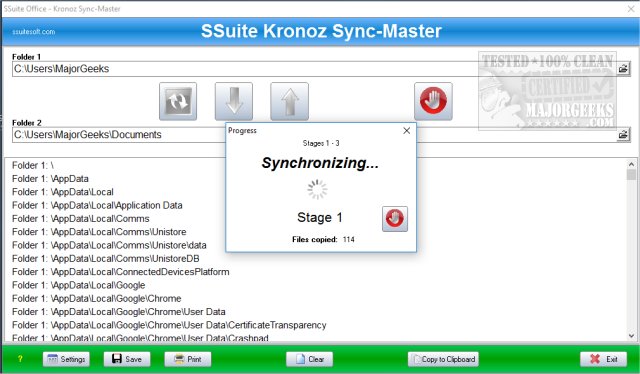Browse for Folder 2 using folder icon
This screenshot has height=374, width=640.
tap(623, 134)
